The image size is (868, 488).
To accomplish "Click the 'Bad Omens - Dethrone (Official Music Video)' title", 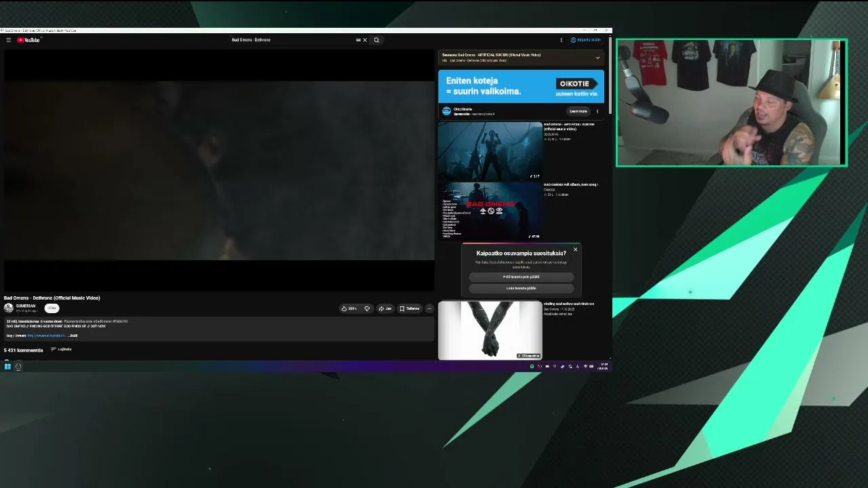I will [52, 298].
